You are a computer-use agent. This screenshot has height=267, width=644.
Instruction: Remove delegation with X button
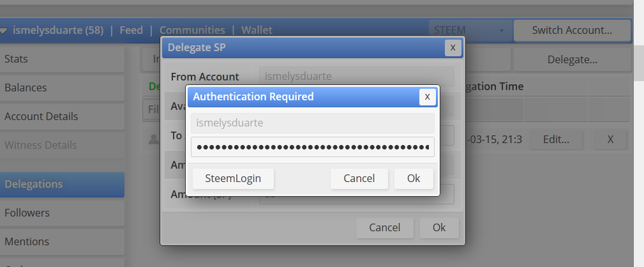click(610, 140)
